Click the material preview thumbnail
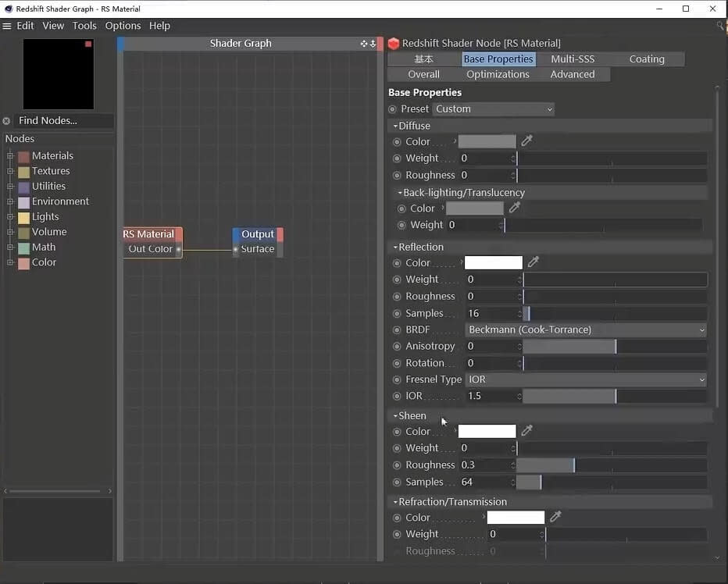The height and width of the screenshot is (584, 728). pos(59,74)
